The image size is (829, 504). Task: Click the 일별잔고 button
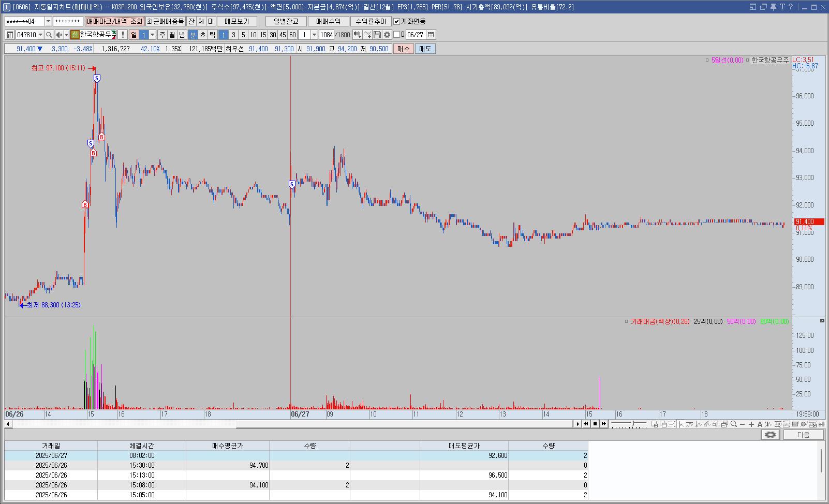[x=286, y=21]
